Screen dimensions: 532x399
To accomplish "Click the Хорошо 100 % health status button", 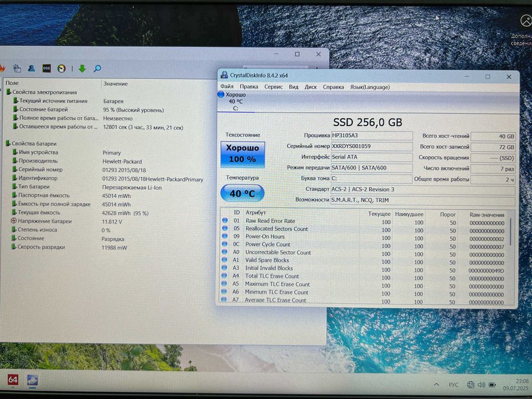I will 242,154.
